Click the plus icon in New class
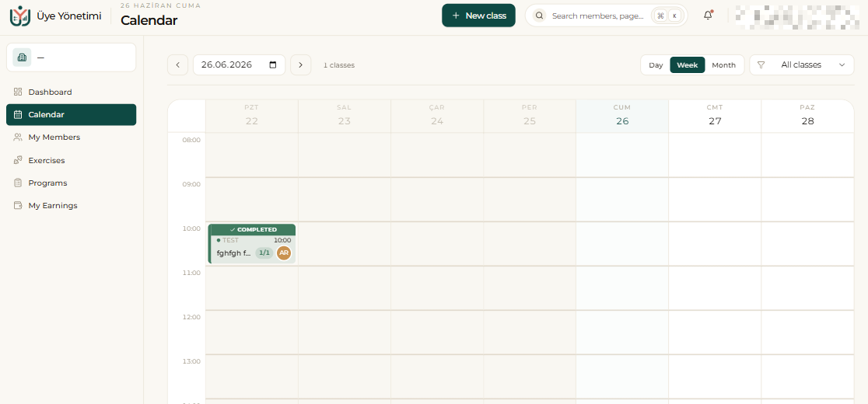 click(x=456, y=16)
